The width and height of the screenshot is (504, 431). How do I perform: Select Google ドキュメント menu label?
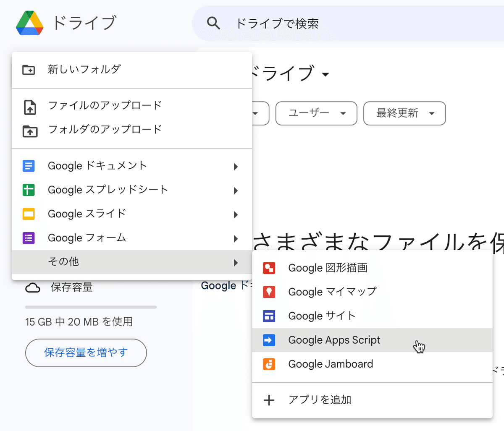[x=97, y=166]
